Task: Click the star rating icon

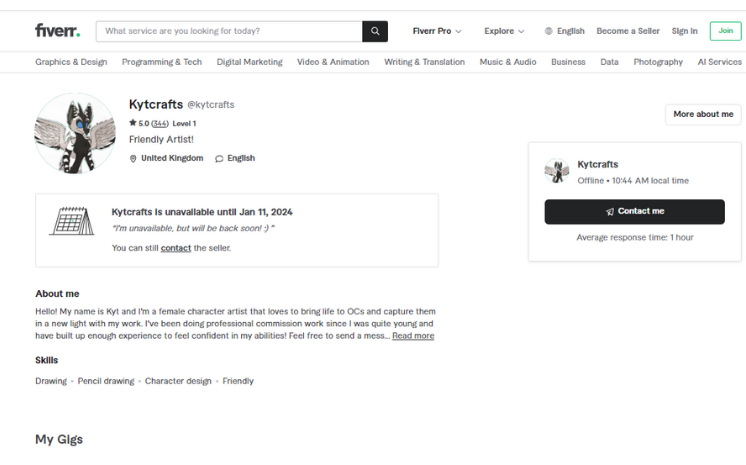Action: click(133, 123)
